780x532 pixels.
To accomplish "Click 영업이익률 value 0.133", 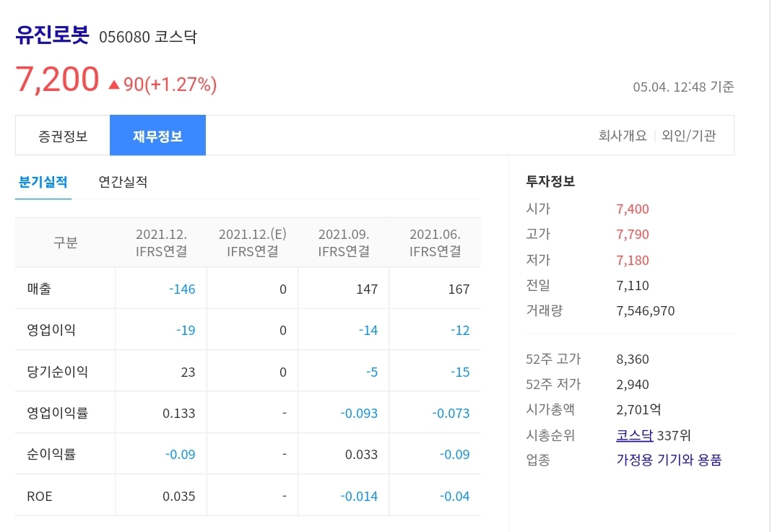I will coord(178,414).
